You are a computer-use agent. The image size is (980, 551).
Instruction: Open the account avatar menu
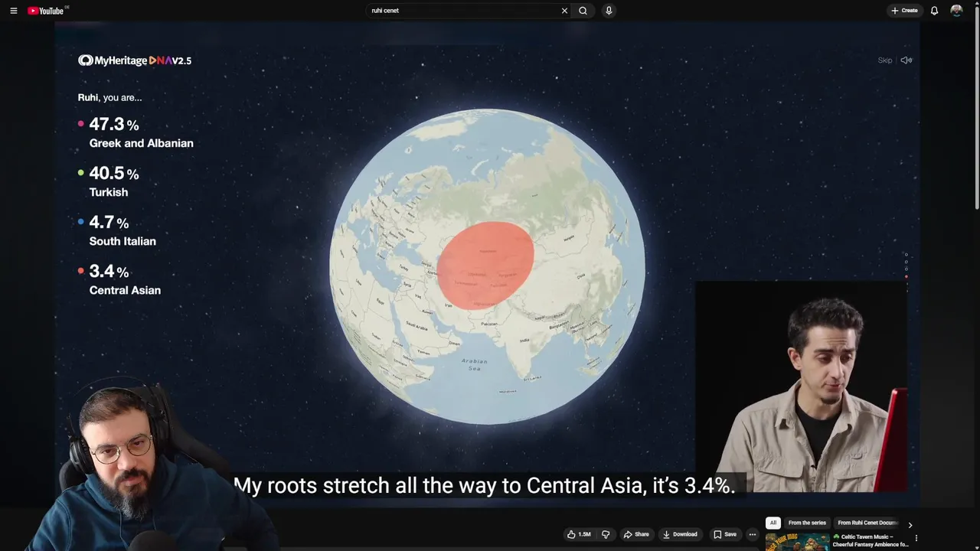tap(956, 11)
